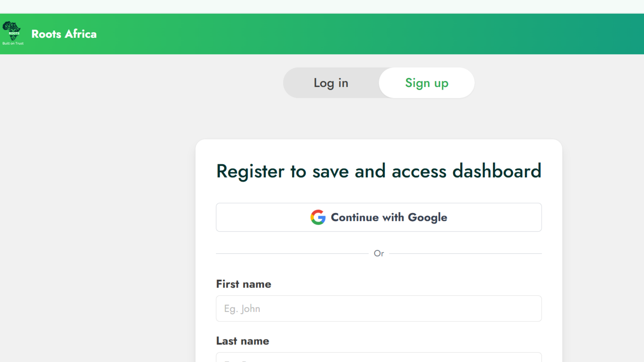Click the First name field label
The width and height of the screenshot is (644, 362).
244,284
